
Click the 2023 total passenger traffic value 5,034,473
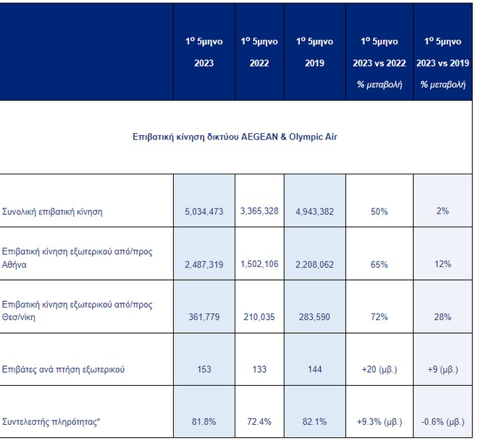point(204,211)
